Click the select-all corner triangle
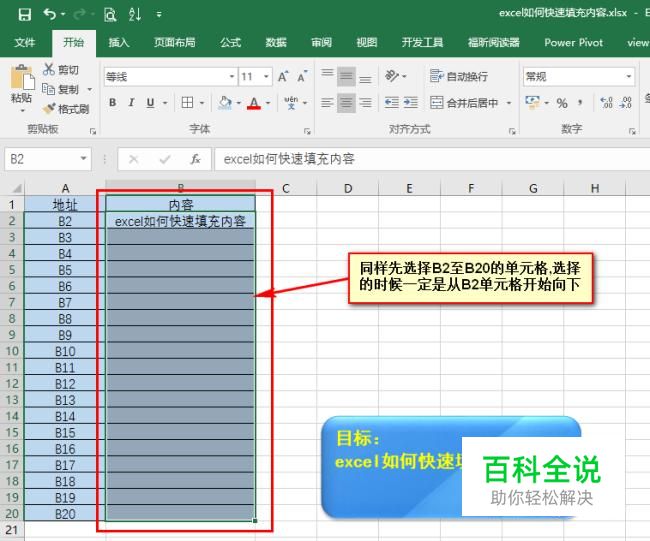This screenshot has height=541, width=650. click(x=16, y=189)
